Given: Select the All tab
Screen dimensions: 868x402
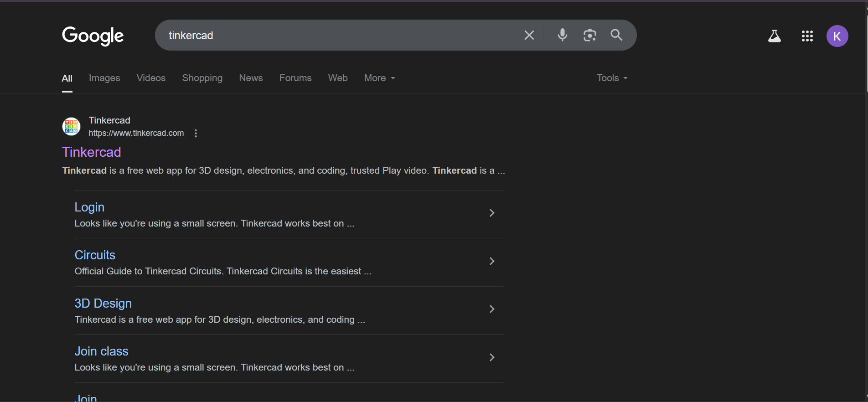Looking at the screenshot, I should coord(67,78).
